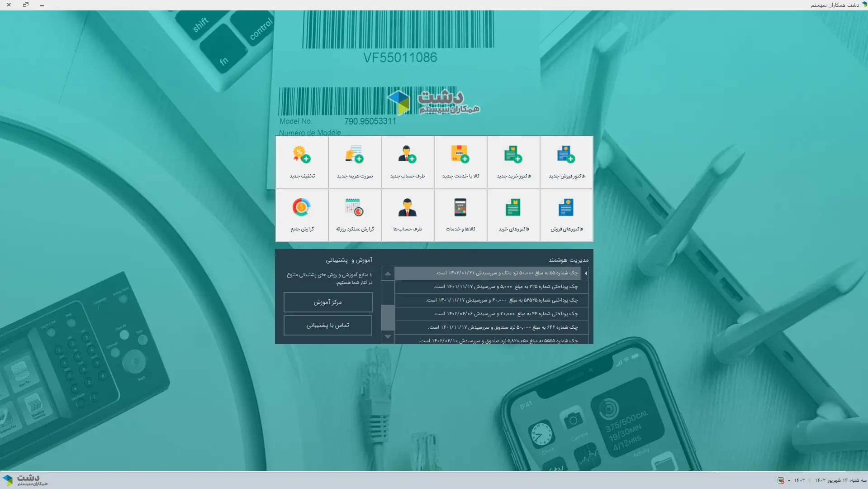868x489 pixels.
Task: Open sales invoices list (فاکتورهای فروش)
Action: click(x=566, y=215)
